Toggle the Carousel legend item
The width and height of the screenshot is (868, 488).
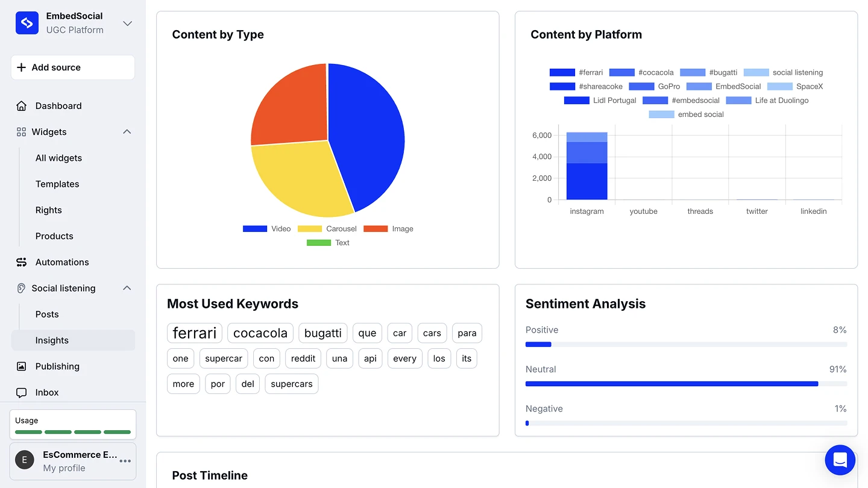[327, 229]
